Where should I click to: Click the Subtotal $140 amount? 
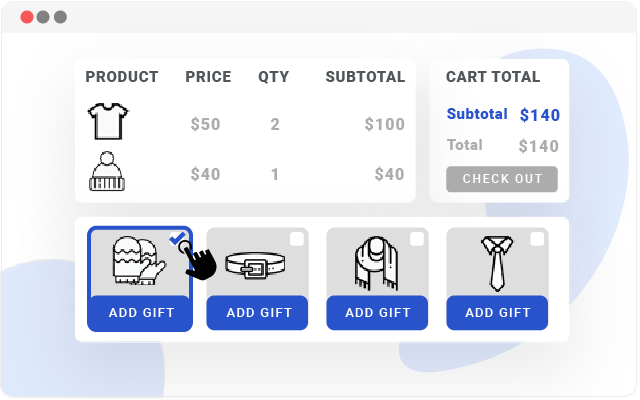pos(539,115)
